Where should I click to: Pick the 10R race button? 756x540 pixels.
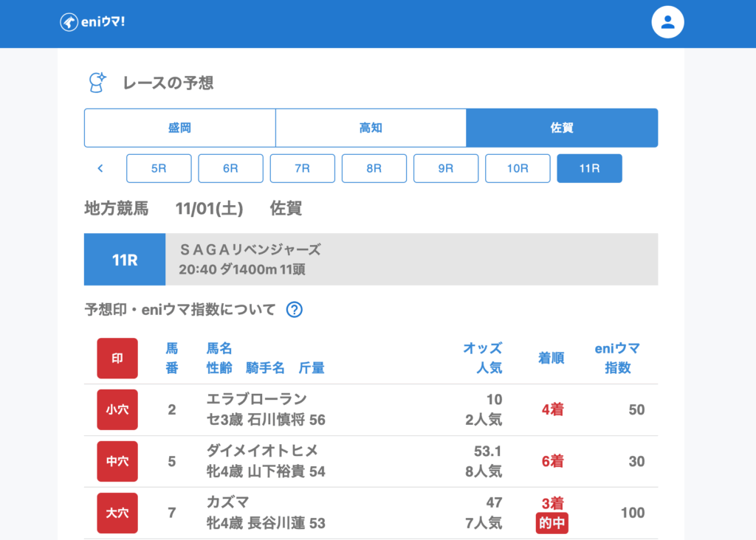click(518, 168)
